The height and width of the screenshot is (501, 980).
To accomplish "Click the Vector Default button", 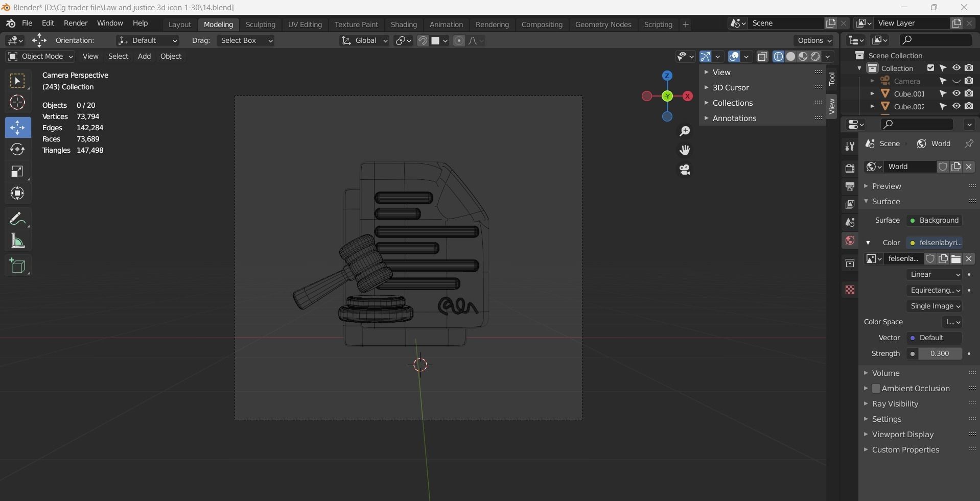I will click(x=934, y=338).
